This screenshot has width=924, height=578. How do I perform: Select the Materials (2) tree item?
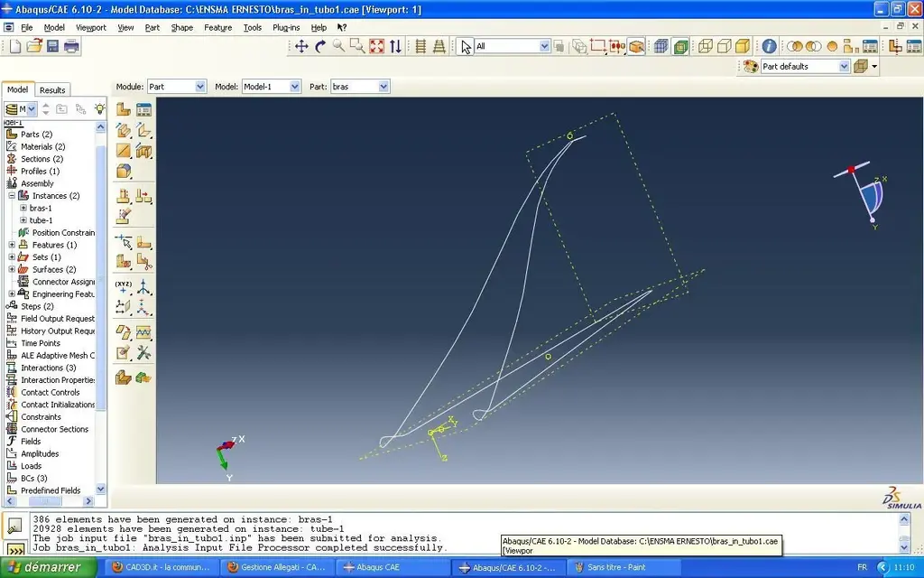42,146
